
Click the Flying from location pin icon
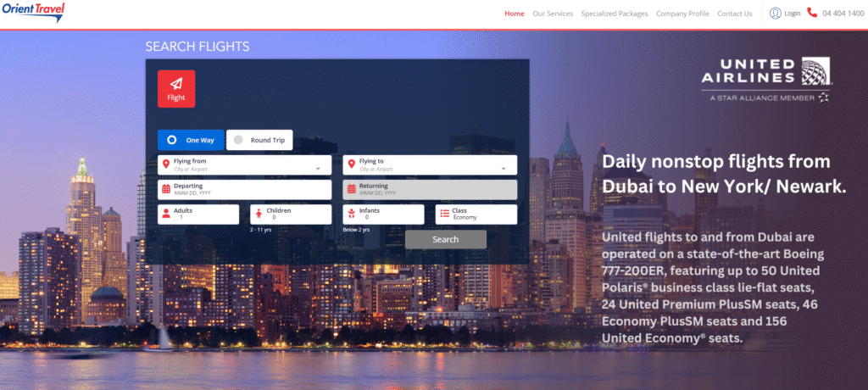(165, 164)
